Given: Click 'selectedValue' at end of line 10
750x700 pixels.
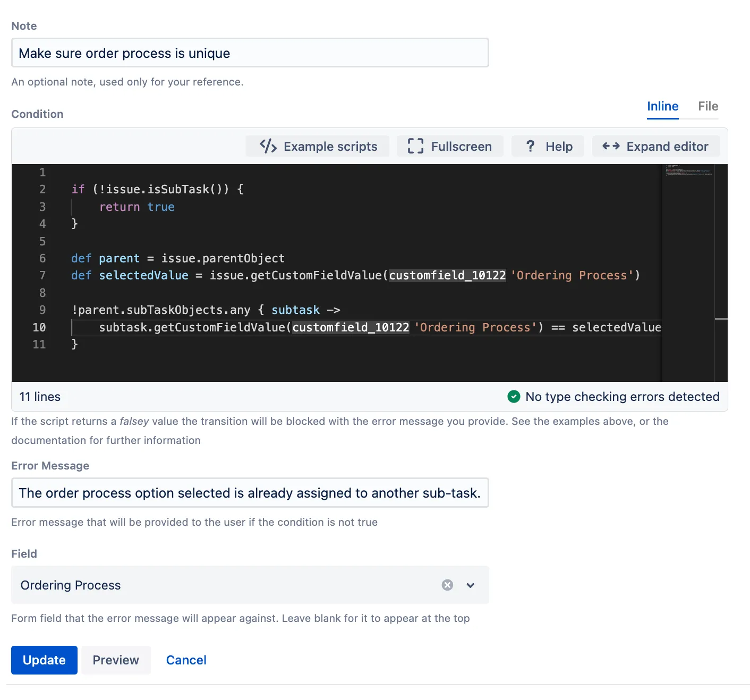Looking at the screenshot, I should point(617,327).
